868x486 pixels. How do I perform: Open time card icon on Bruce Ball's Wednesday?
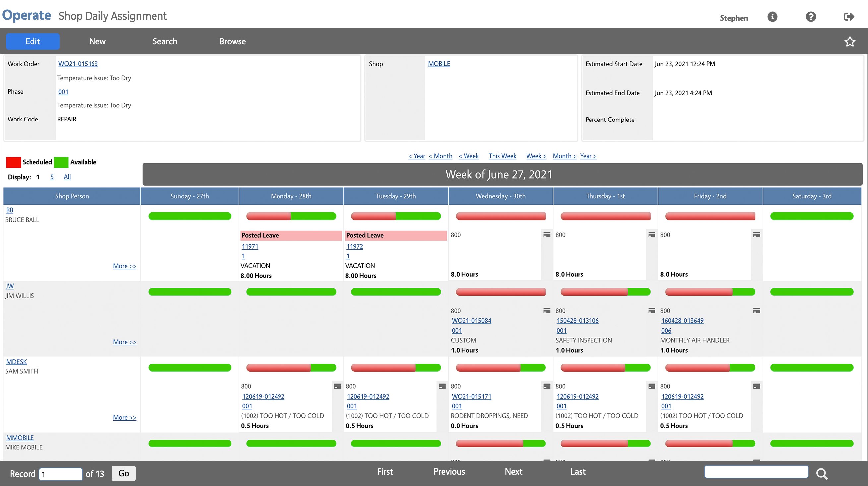547,235
